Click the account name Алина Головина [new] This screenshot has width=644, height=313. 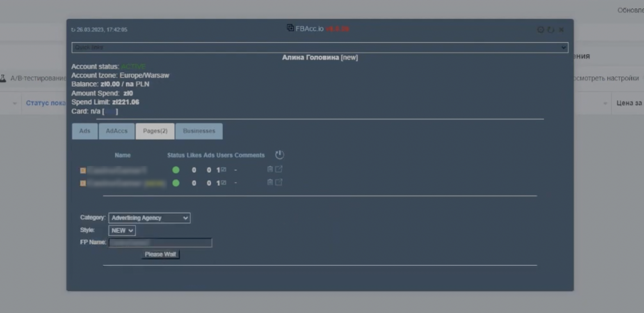pos(320,57)
